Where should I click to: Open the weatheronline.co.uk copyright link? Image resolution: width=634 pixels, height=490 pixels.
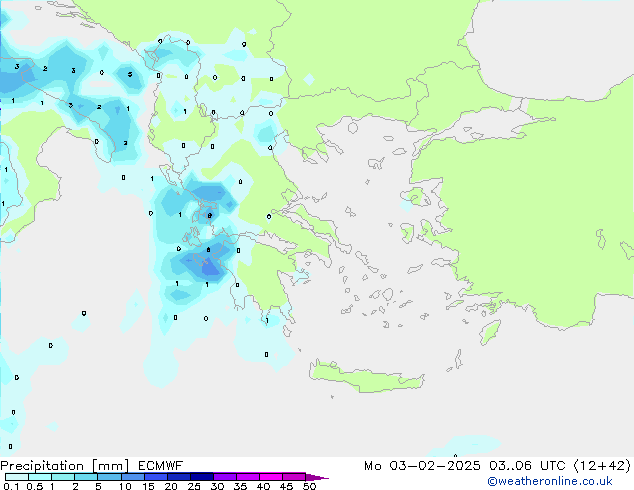(550, 481)
